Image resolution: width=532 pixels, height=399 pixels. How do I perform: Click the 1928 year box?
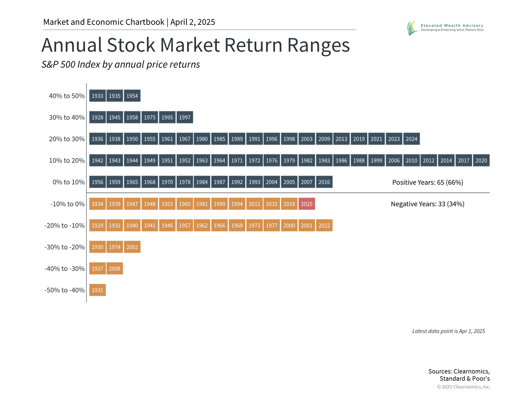97,117
